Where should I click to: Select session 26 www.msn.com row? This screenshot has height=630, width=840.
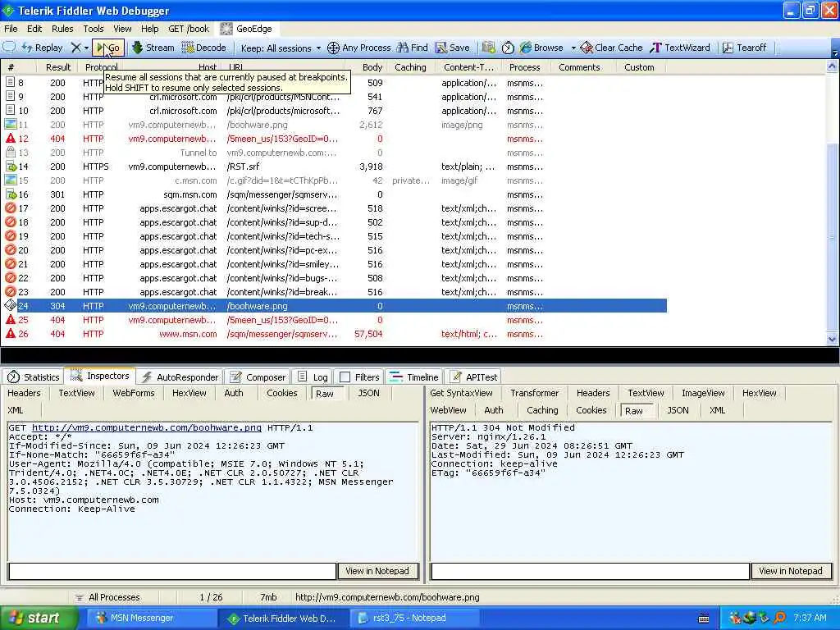(x=334, y=334)
